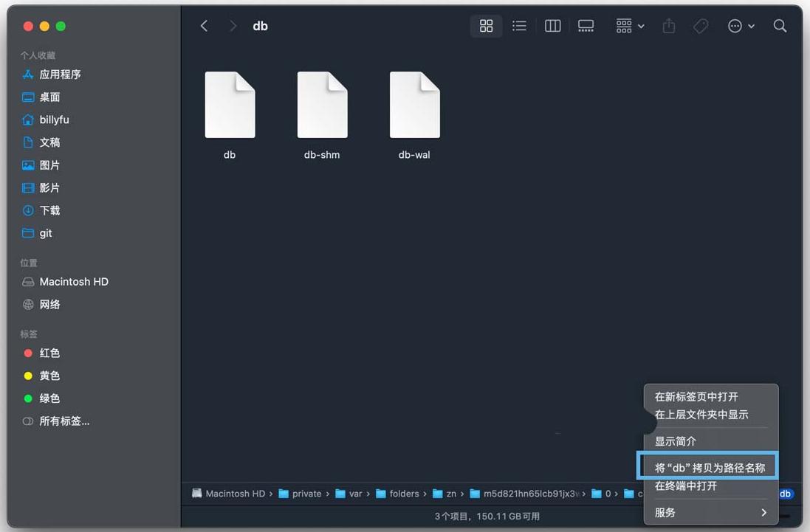
Task: Select the db-wal file
Action: coord(414,114)
